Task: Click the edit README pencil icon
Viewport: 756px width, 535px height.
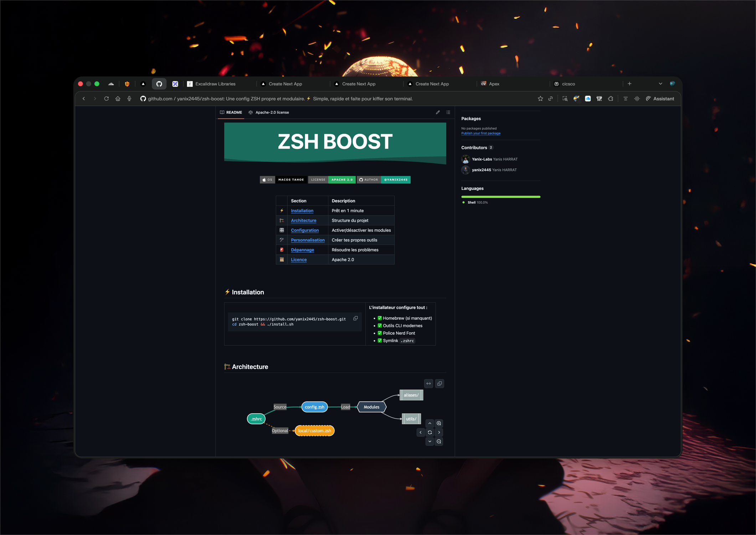Action: pyautogui.click(x=438, y=112)
